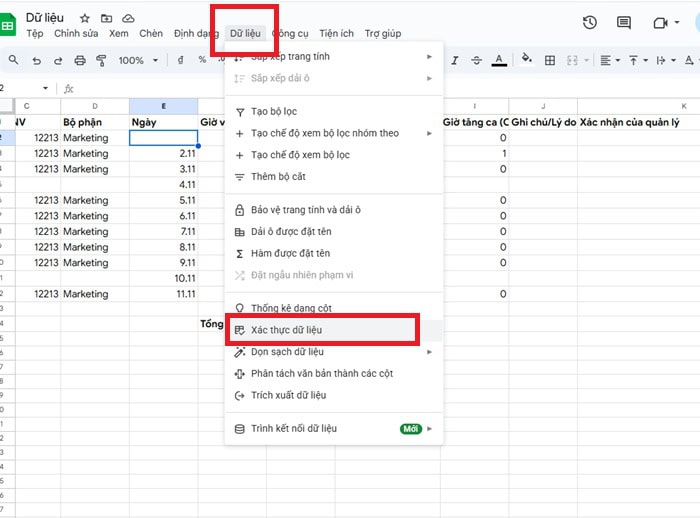Click the Ghi chú/Lý do header
This screenshot has height=518, width=700.
click(543, 122)
